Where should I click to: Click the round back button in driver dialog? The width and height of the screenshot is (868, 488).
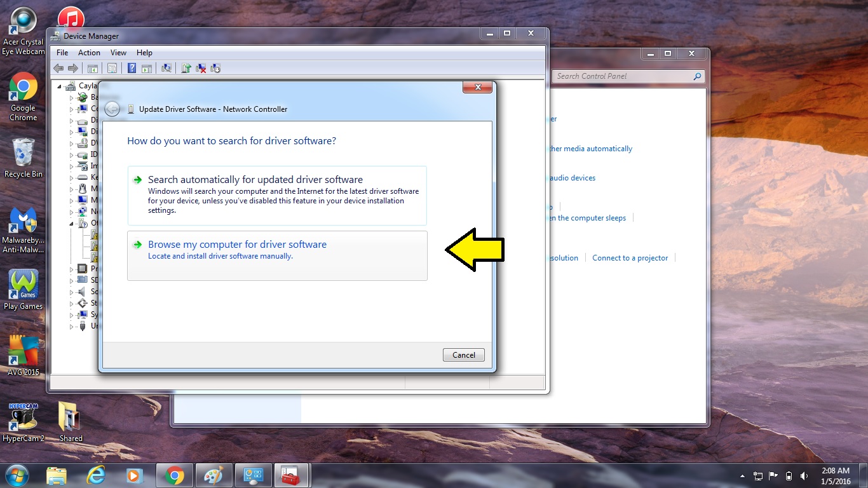[112, 109]
